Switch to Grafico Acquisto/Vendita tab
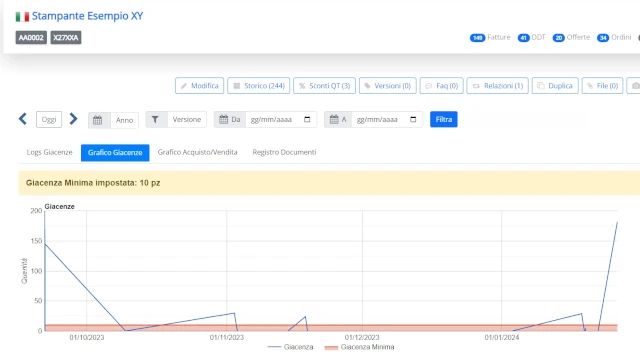The image size is (640, 361). point(198,152)
